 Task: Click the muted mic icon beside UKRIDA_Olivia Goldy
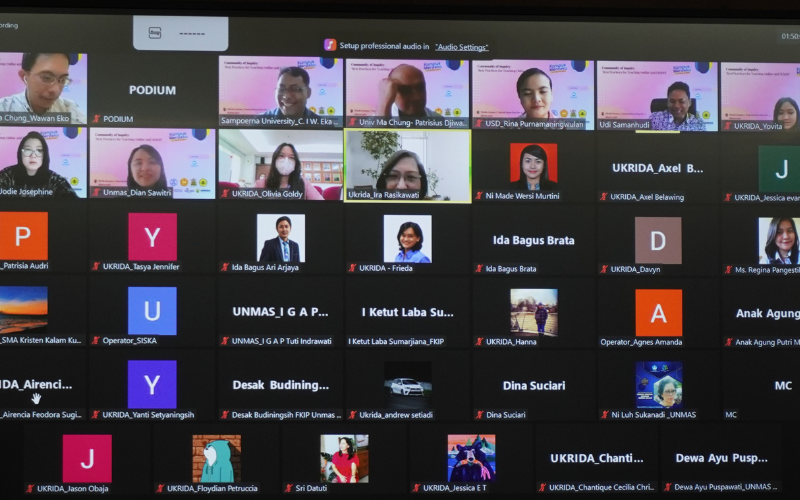coord(225,194)
